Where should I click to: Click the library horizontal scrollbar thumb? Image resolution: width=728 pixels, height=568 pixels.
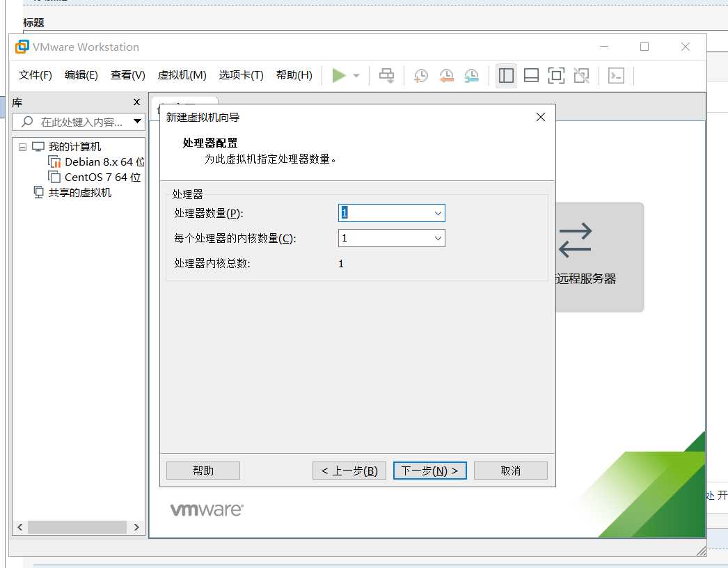(77, 527)
